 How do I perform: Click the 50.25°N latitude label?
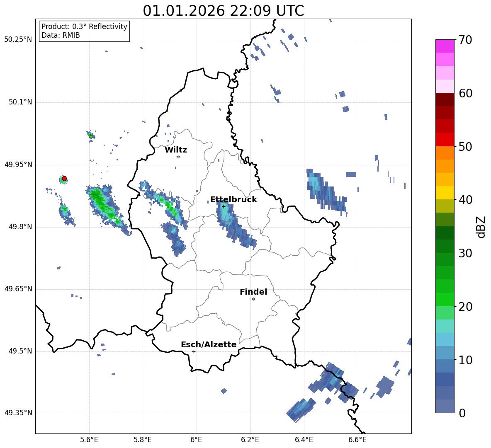(18, 40)
